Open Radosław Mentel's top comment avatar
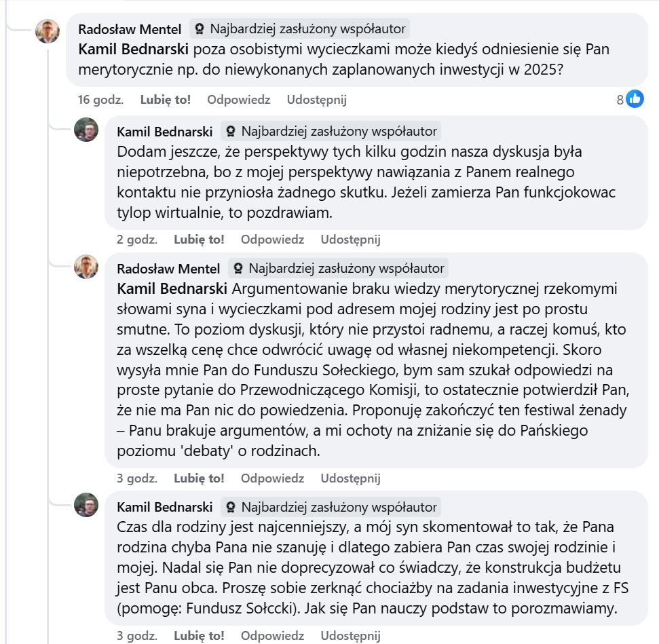 pos(48,31)
